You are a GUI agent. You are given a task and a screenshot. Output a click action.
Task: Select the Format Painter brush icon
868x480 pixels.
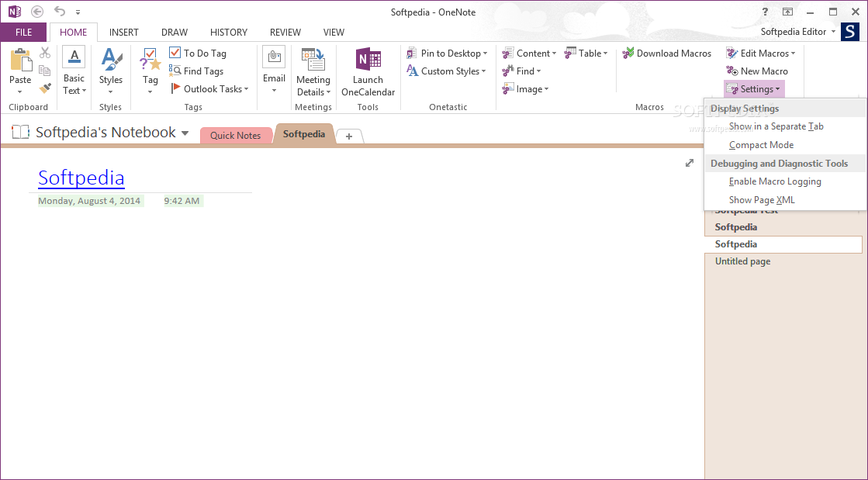point(45,88)
